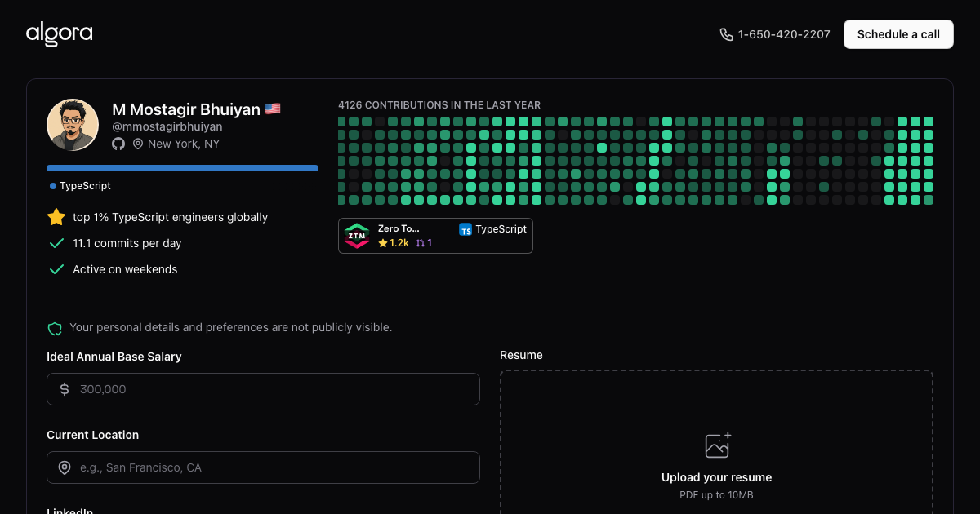Click the TS TypeScript badge icon in repo card
Screen dimensions: 980x514
[x=465, y=230]
